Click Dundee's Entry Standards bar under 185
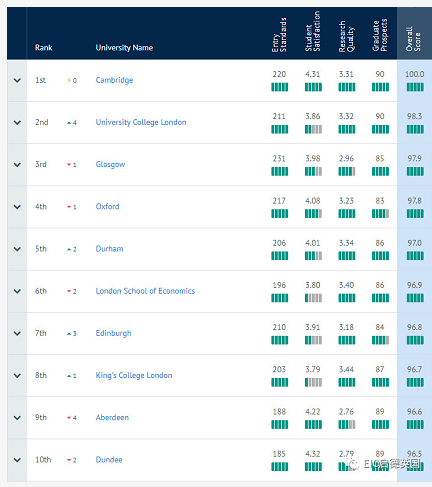The width and height of the screenshot is (432, 487). point(280,467)
